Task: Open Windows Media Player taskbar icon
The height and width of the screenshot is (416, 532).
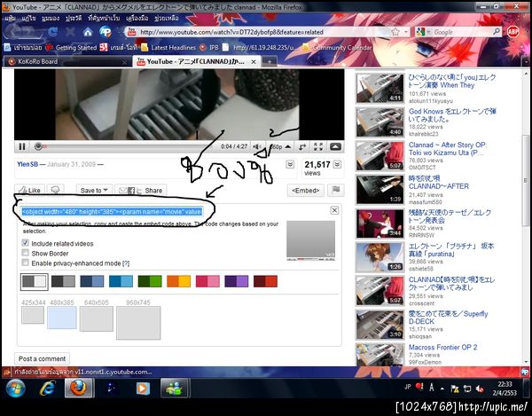Action: (x=143, y=389)
